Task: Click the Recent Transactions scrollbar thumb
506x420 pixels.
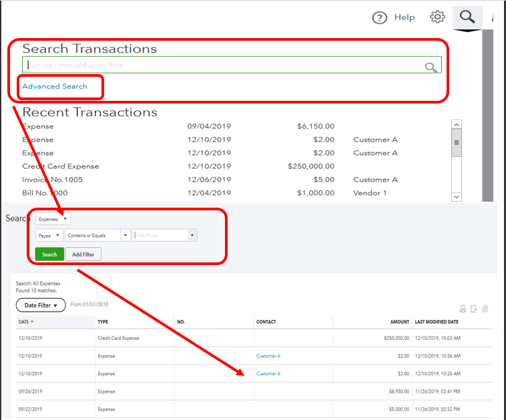Action: click(x=457, y=143)
